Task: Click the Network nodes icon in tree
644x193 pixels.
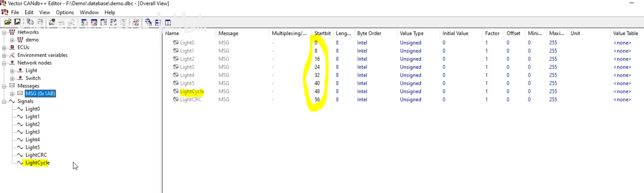Action: pyautogui.click(x=12, y=63)
